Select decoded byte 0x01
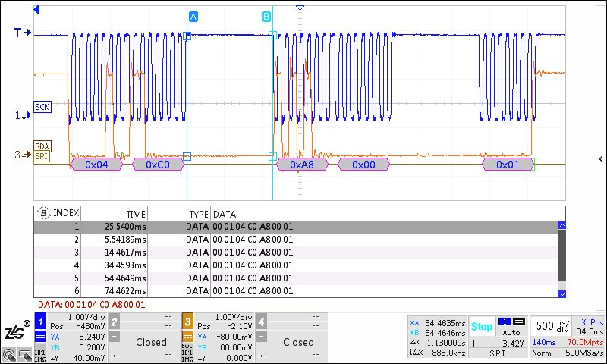This screenshot has height=364, width=607. pos(508,165)
